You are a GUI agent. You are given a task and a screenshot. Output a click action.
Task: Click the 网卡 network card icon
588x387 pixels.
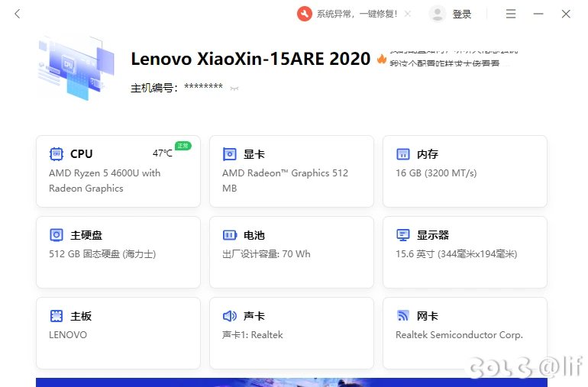403,316
